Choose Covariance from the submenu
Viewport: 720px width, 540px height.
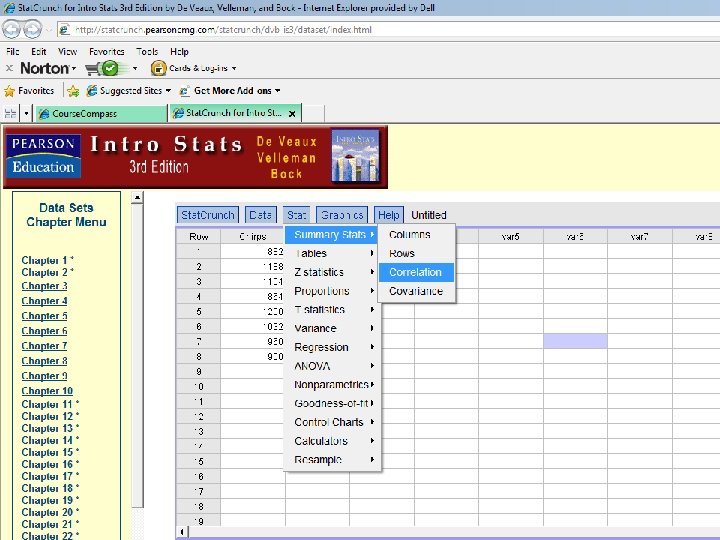click(416, 291)
